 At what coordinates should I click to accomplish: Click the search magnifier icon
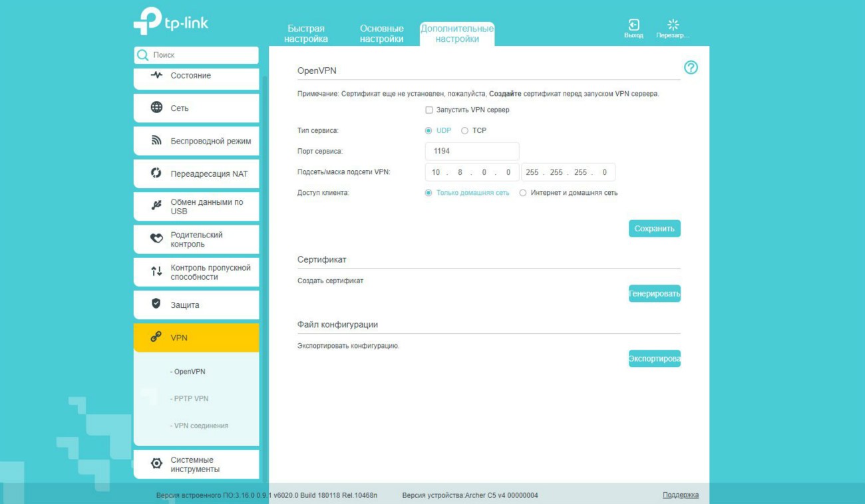tap(142, 55)
